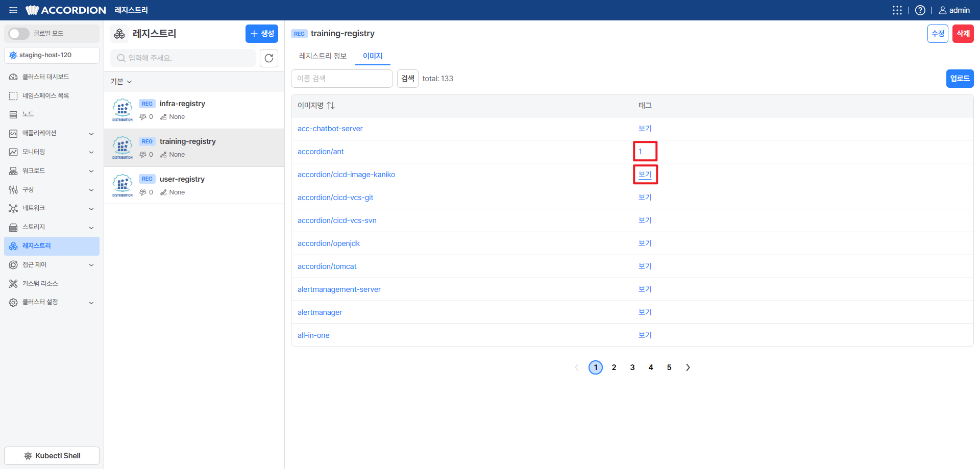Click the storage sidebar icon
The image size is (980, 469).
(x=13, y=228)
